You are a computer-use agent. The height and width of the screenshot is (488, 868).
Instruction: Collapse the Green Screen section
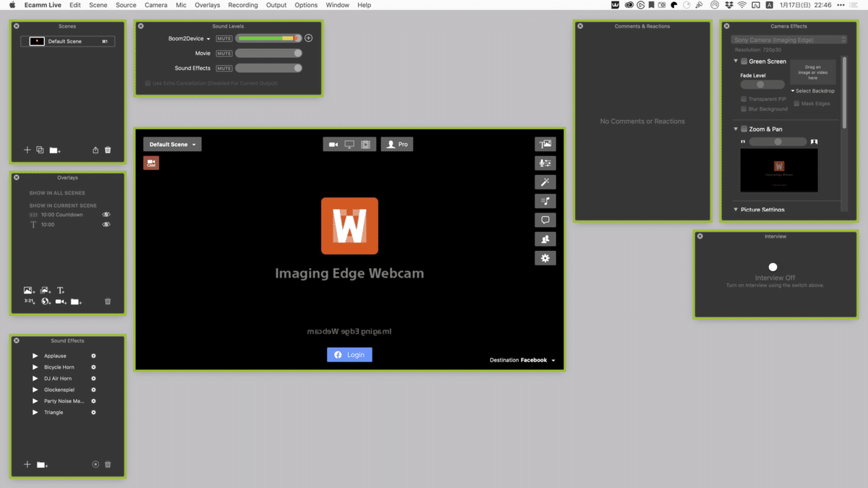(736, 61)
